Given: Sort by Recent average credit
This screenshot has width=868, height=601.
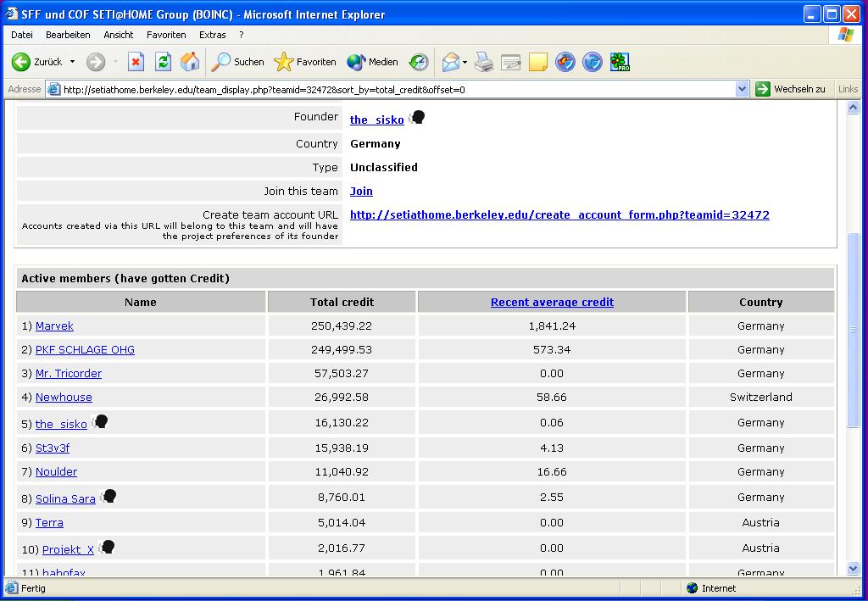Looking at the screenshot, I should pyautogui.click(x=552, y=302).
